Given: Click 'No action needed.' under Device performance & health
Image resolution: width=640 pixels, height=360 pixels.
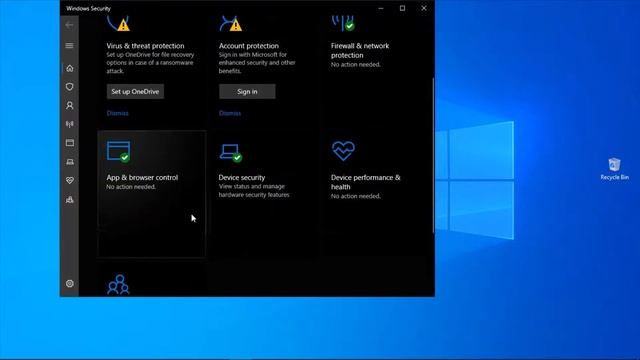Looking at the screenshot, I should tap(356, 196).
